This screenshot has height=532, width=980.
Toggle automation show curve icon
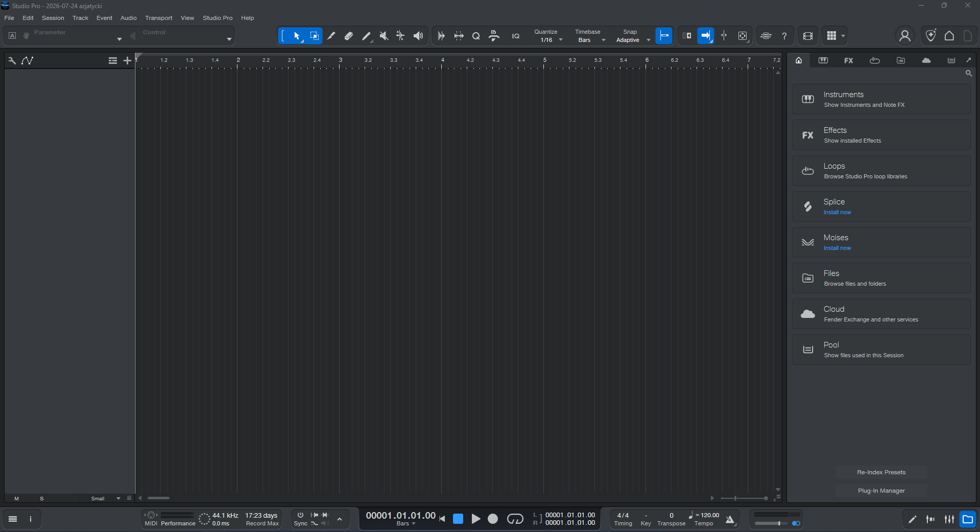[28, 61]
